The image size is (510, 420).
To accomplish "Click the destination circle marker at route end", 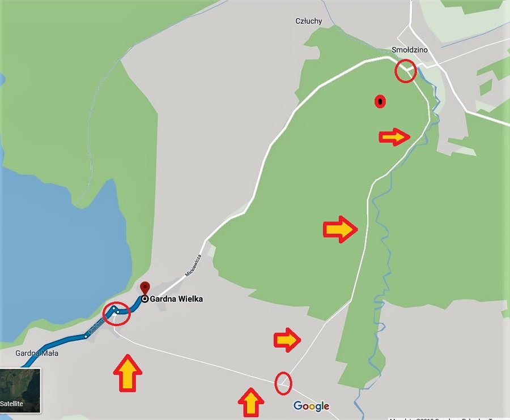I will (x=144, y=299).
